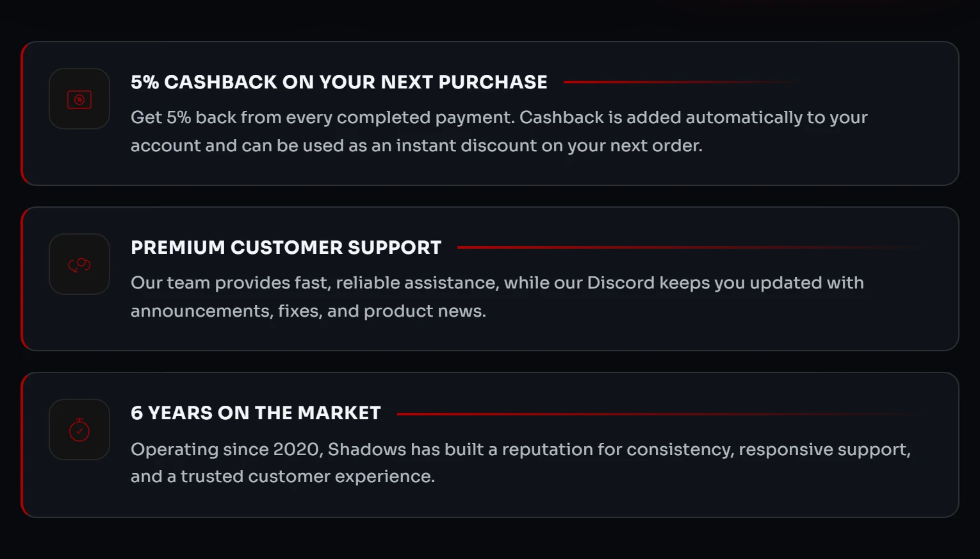Image resolution: width=980 pixels, height=559 pixels.
Task: Click the red left edge of support card
Action: [x=22, y=279]
